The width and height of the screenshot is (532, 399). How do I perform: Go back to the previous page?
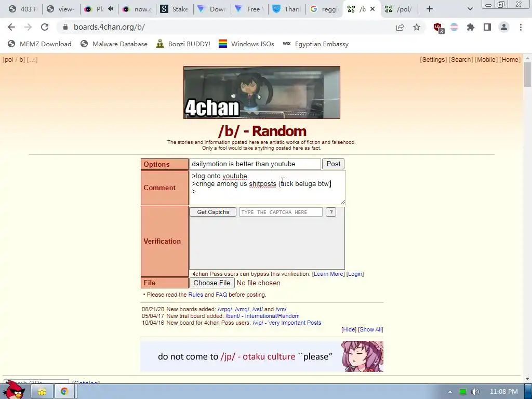[11, 27]
